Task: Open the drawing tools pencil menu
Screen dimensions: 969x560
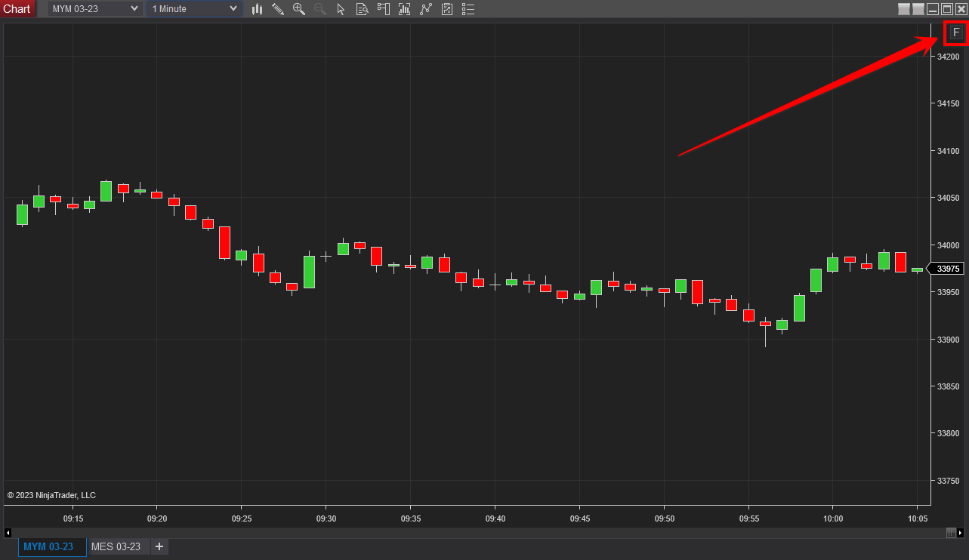Action: pos(278,9)
